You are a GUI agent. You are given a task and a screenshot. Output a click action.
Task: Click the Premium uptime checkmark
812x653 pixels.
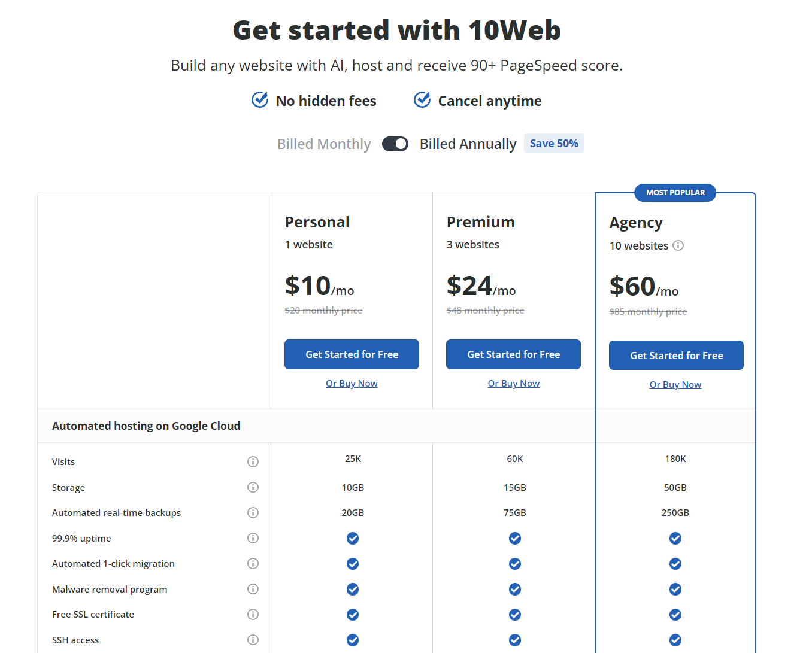click(x=514, y=538)
